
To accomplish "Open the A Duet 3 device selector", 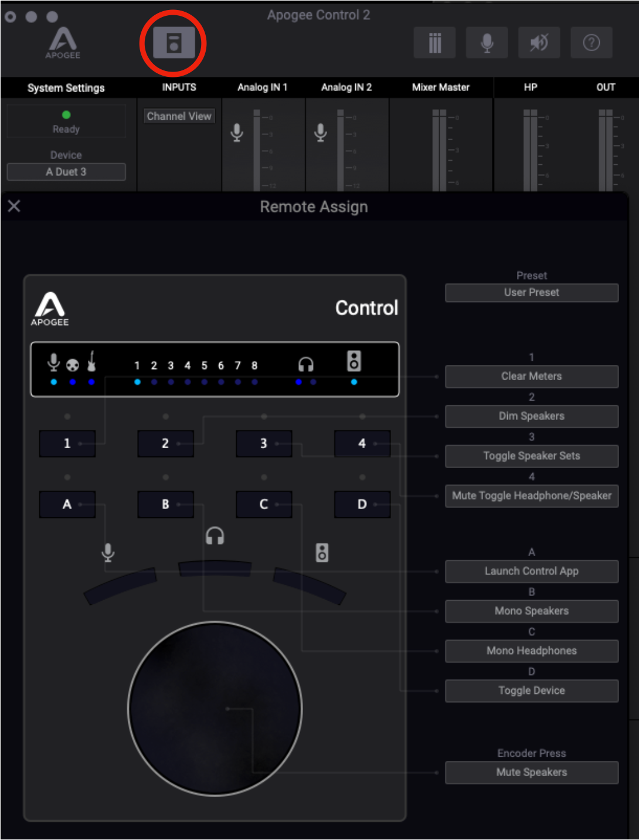I will coord(66,172).
